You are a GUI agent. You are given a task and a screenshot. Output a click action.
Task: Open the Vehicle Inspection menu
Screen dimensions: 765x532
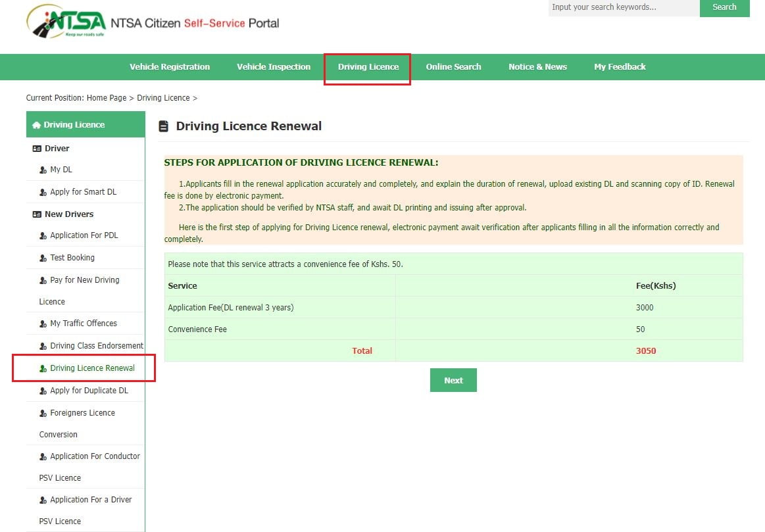(x=274, y=67)
